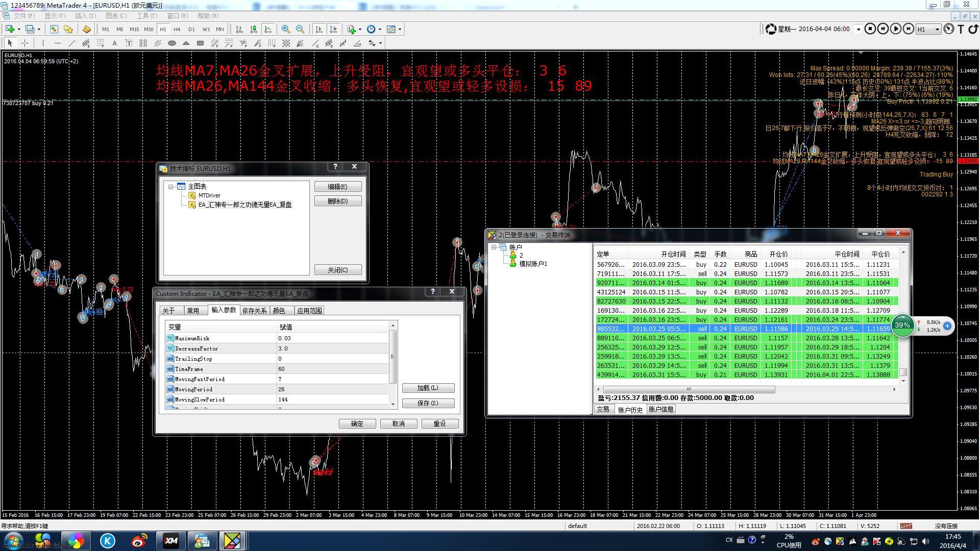Open the 图表(C) menu
Image resolution: width=980 pixels, height=551 pixels.
[x=116, y=16]
